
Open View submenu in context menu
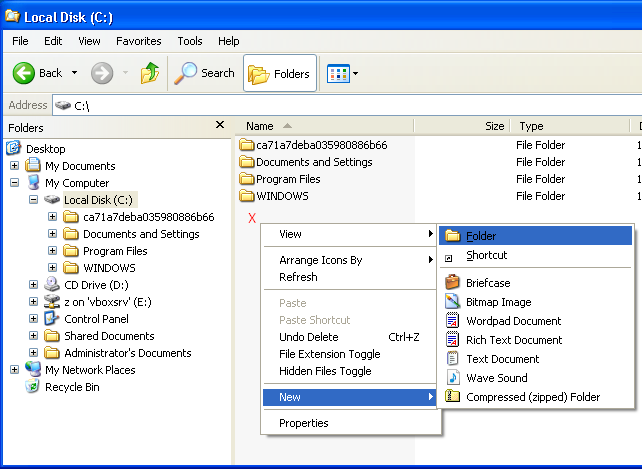pos(350,234)
